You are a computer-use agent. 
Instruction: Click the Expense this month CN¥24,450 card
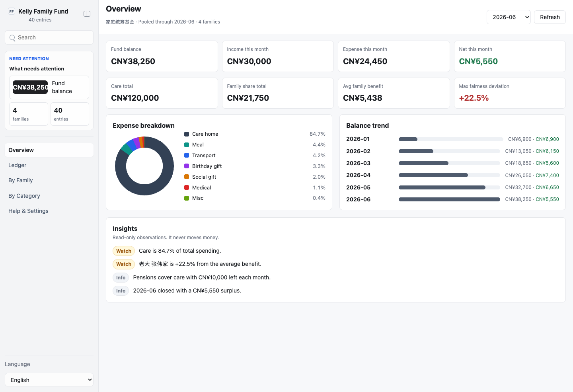[394, 56]
